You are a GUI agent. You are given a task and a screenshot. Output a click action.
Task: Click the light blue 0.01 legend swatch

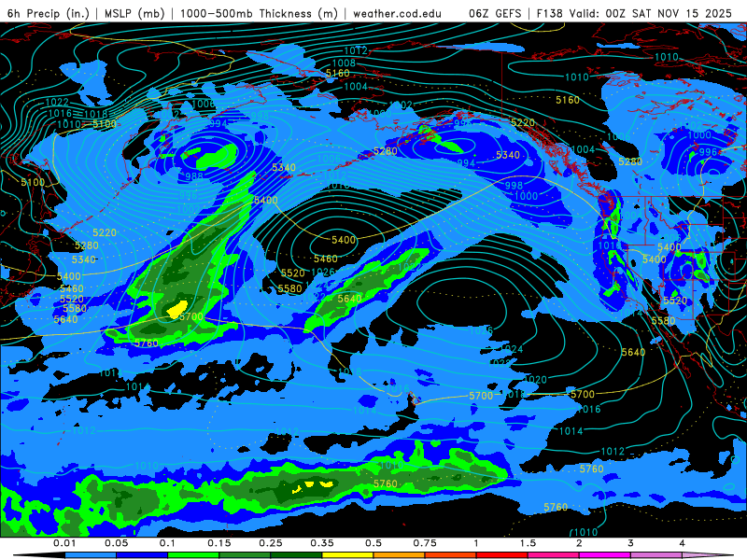tap(91, 555)
